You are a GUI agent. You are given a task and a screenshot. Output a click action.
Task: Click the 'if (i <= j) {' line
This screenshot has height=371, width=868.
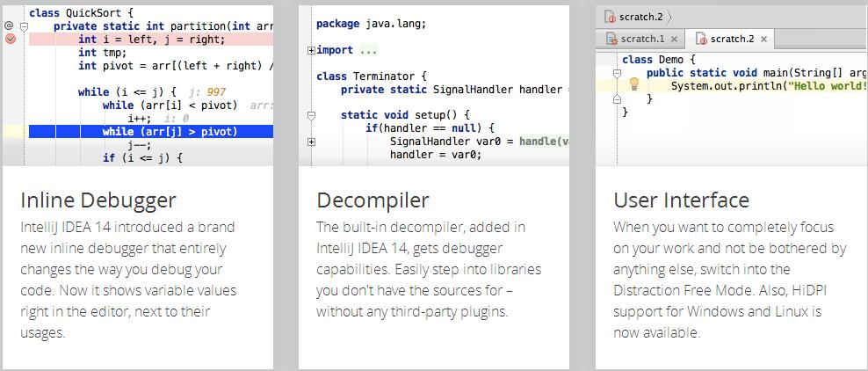pyautogui.click(x=142, y=158)
